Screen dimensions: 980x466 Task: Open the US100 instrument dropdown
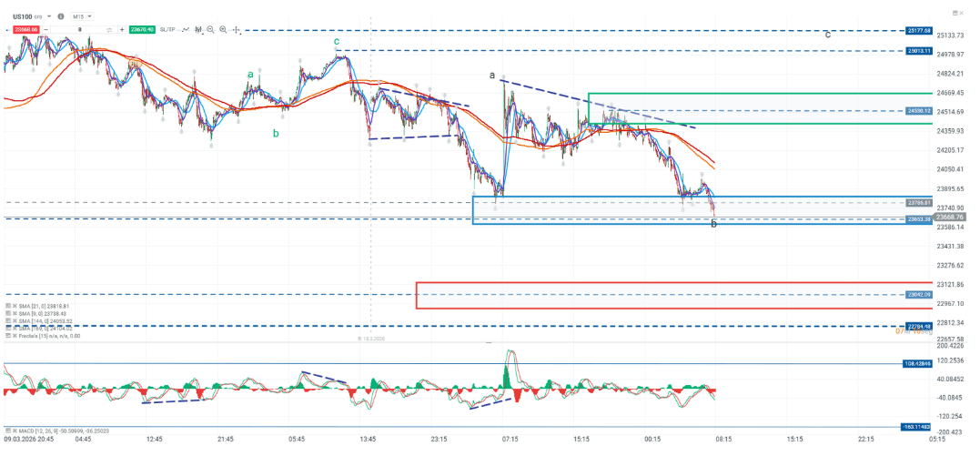[x=49, y=16]
